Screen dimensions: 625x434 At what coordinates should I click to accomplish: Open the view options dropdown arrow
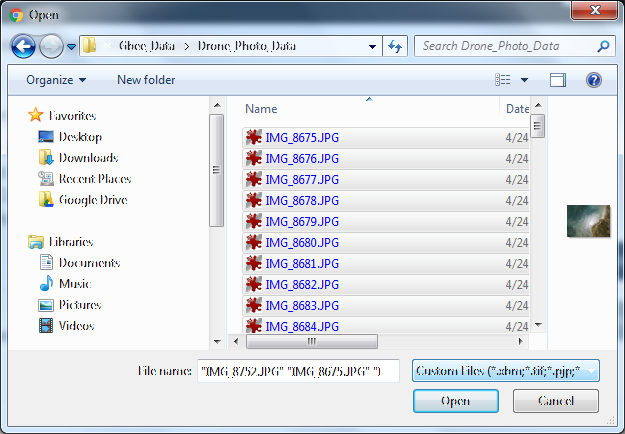coord(524,80)
